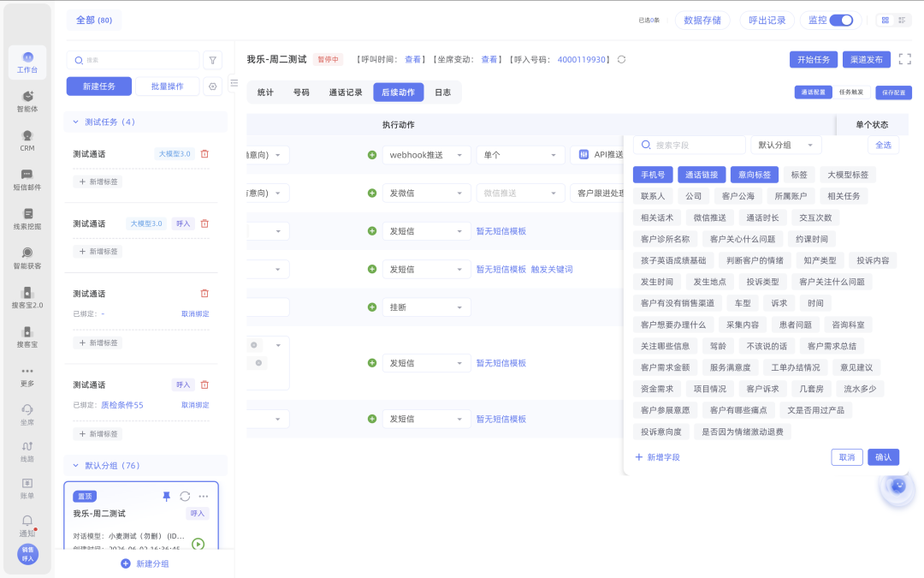924x578 pixels.
Task: Select the 大模型标签 field tag
Action: pos(847,175)
